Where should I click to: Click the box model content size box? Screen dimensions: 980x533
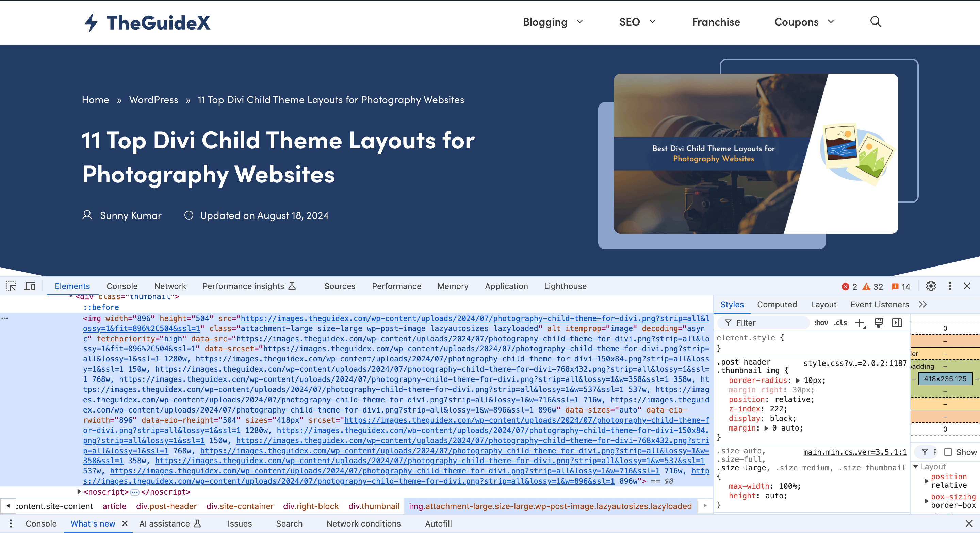point(945,378)
